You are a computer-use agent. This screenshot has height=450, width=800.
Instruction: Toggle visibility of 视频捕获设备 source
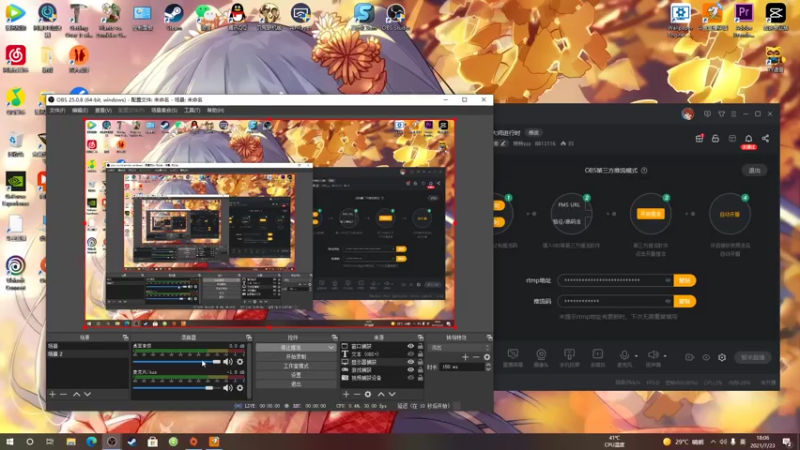(411, 378)
